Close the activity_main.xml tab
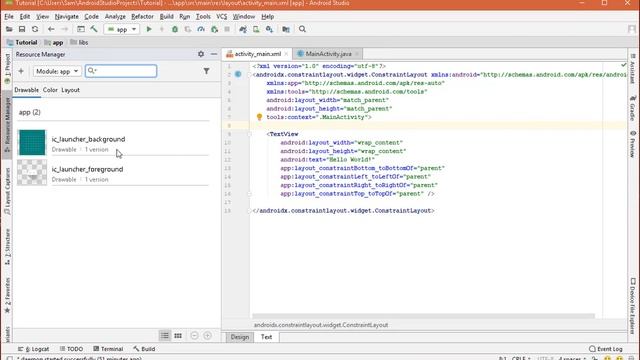This screenshot has height=360, width=640. pos(286,54)
